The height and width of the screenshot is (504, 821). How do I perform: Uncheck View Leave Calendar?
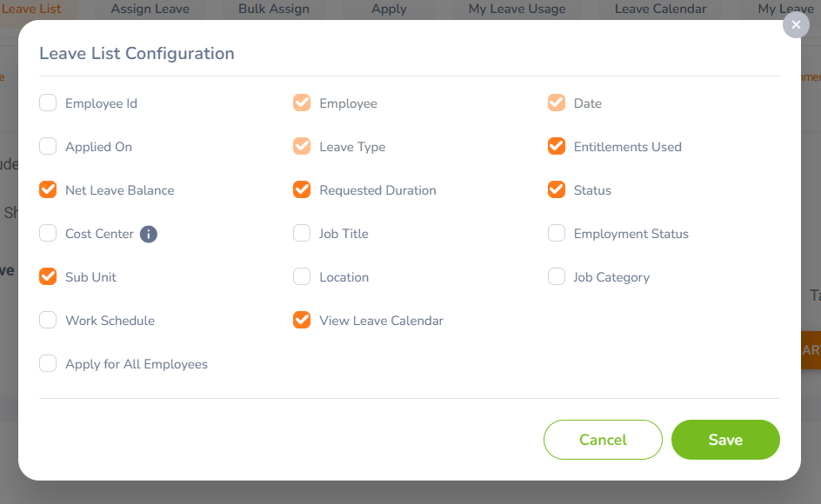[x=302, y=321]
